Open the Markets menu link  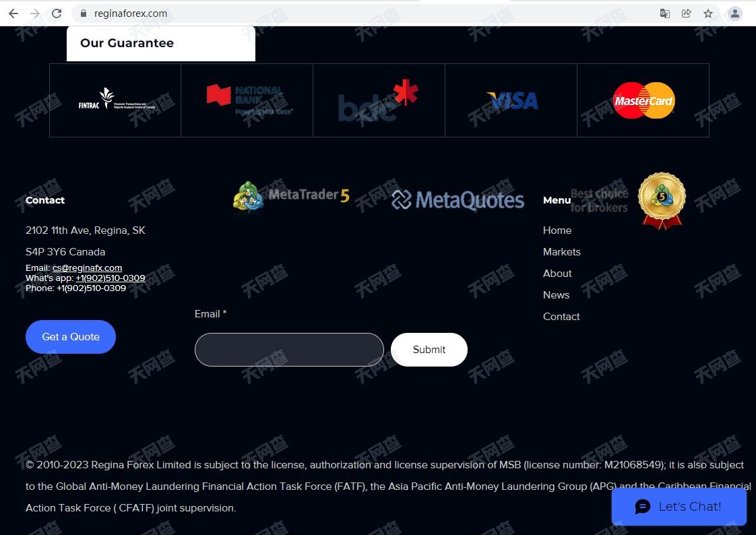562,252
